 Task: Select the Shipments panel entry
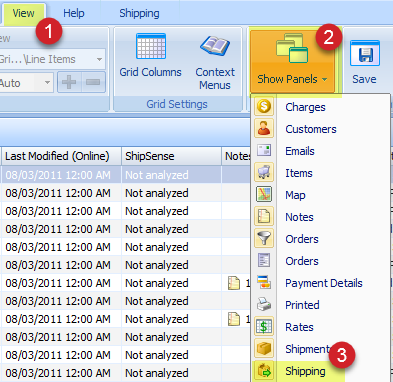[x=307, y=349]
